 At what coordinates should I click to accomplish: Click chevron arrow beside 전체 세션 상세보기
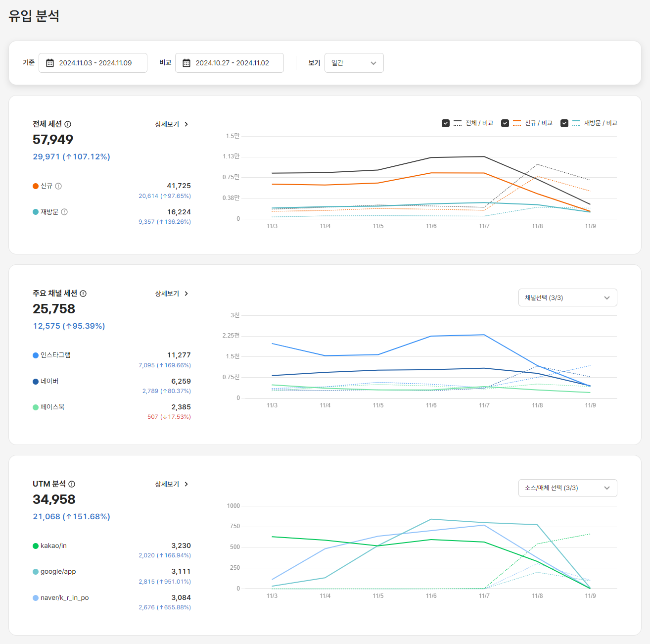186,124
